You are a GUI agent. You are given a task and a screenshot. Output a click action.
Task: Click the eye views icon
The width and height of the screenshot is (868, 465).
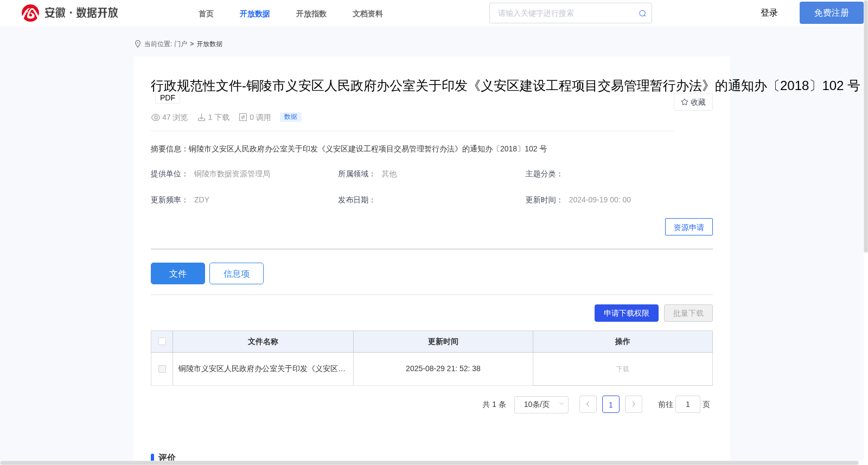(x=156, y=117)
